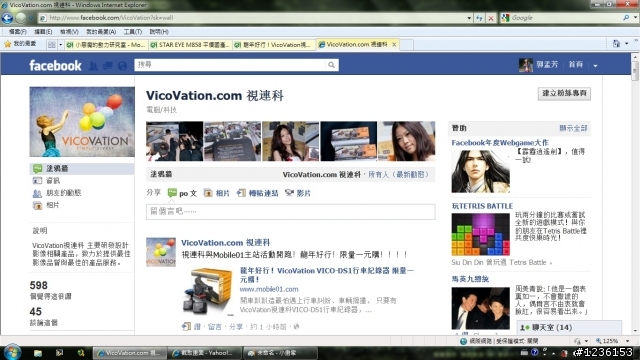This screenshot has width=640, height=360.
Task: Select the po文 status share icon
Action: 182,193
